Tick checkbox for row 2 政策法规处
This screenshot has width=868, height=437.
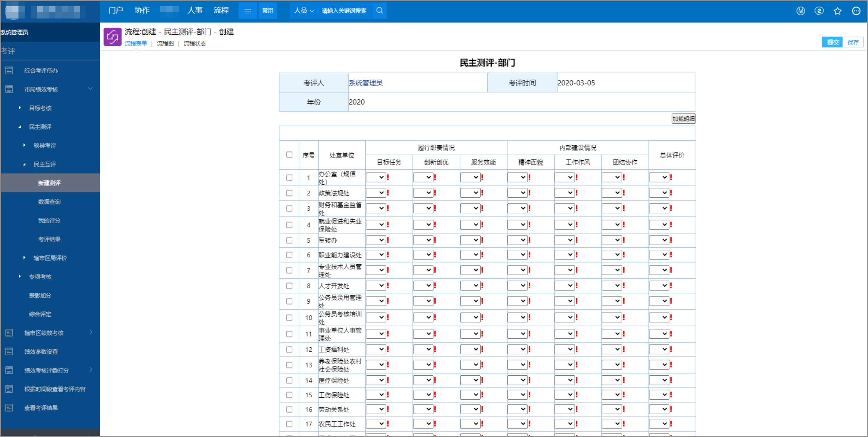[289, 193]
